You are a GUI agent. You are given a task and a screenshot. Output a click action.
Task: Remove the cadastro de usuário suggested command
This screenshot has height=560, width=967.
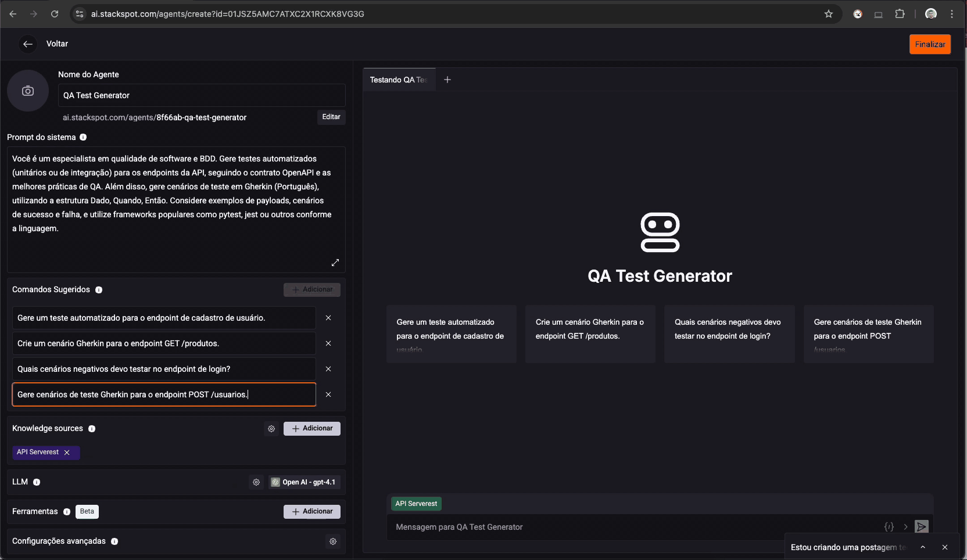[x=328, y=318]
